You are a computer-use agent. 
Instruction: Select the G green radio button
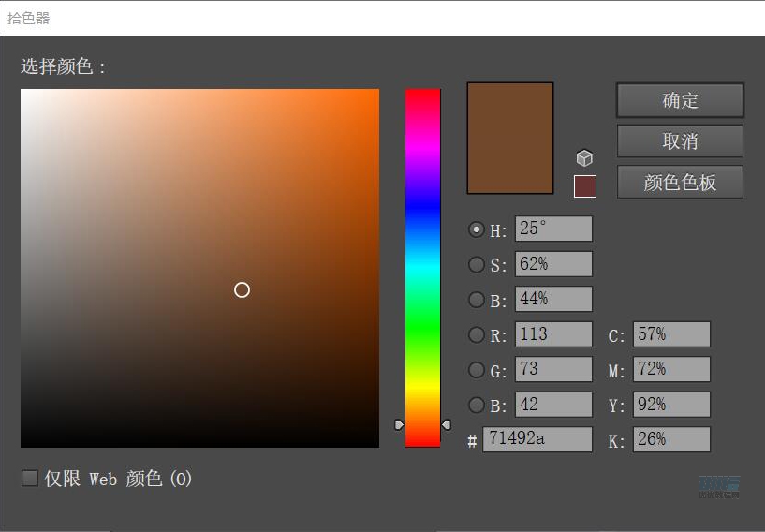tap(477, 369)
